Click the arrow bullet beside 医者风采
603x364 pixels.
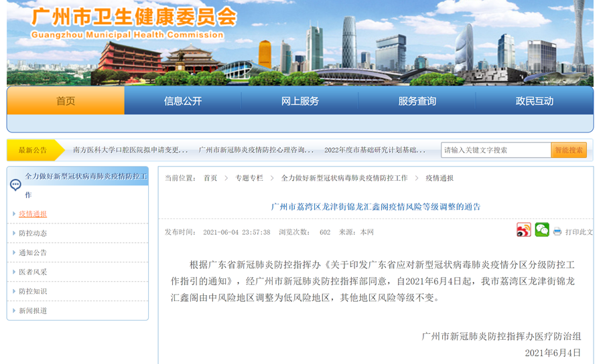click(14, 272)
